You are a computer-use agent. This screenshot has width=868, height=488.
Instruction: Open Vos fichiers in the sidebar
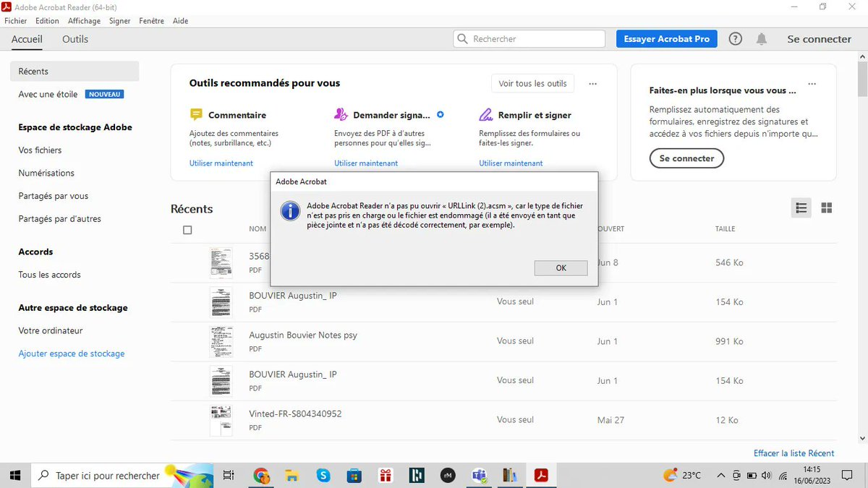coord(40,150)
